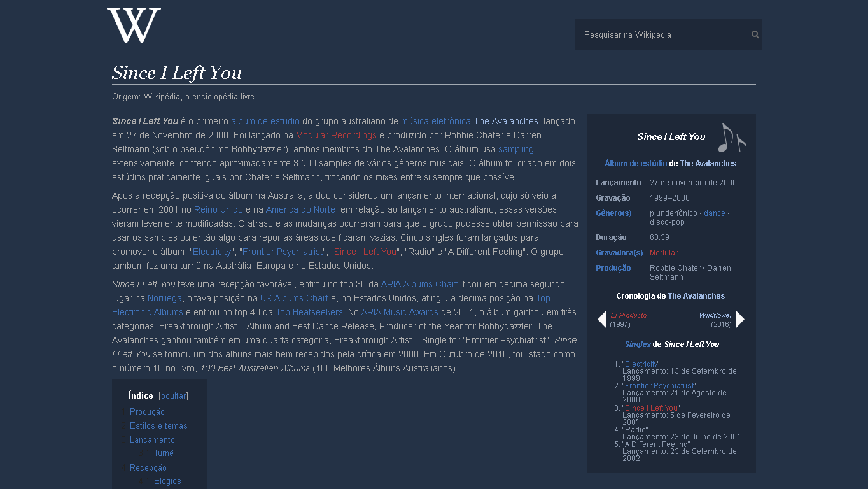Screen dimensions: 868x489
Task: Click the Singles link in infobox heading
Action: (638, 344)
